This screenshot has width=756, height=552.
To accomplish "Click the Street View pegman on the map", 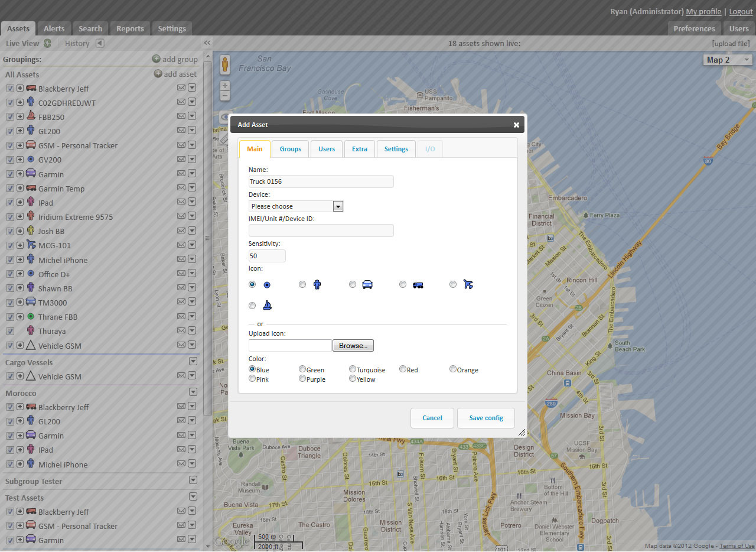I will (225, 64).
